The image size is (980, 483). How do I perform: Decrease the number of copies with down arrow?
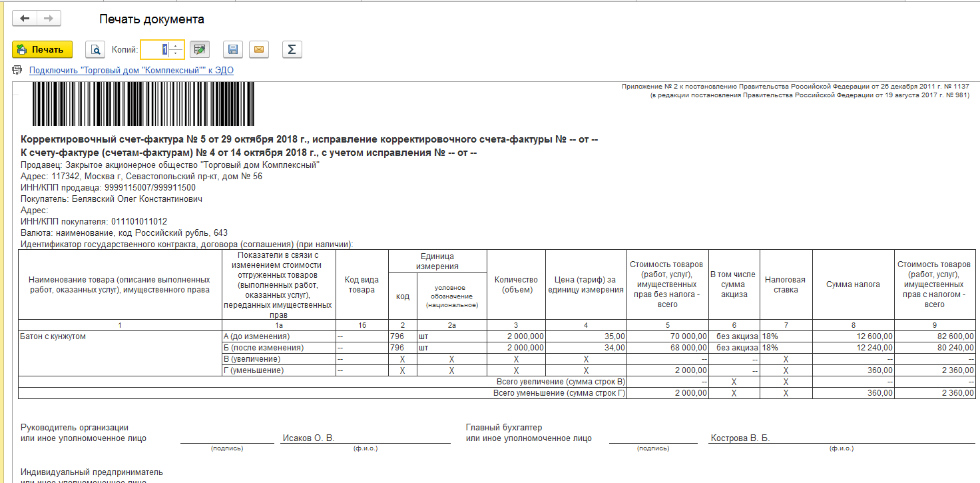pyautogui.click(x=176, y=53)
